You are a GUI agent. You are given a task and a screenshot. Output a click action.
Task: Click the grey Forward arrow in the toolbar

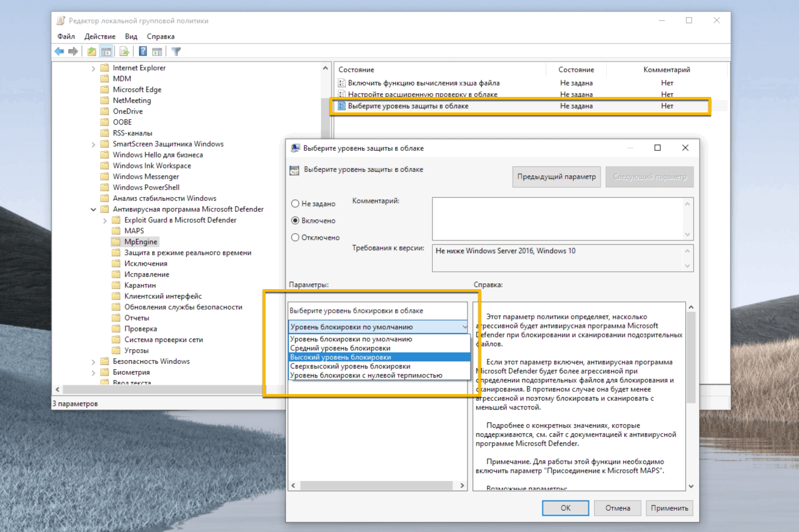click(x=73, y=51)
